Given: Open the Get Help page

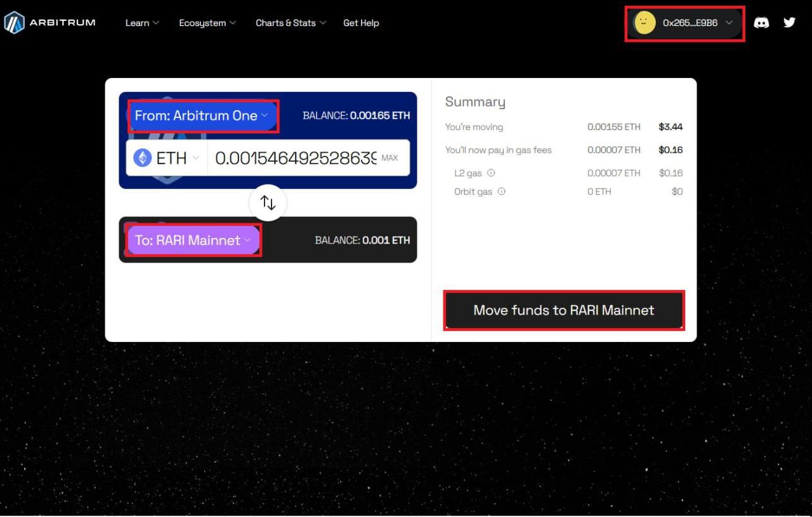Looking at the screenshot, I should pos(361,23).
